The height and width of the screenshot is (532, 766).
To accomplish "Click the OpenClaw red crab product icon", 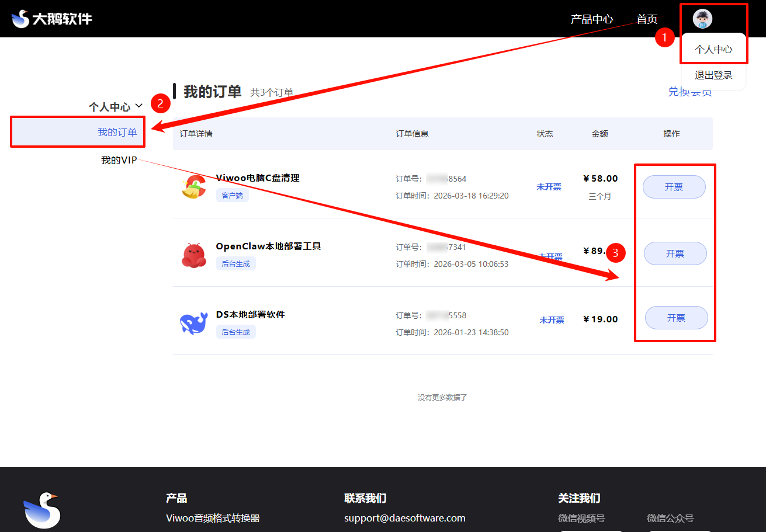I will click(193, 255).
